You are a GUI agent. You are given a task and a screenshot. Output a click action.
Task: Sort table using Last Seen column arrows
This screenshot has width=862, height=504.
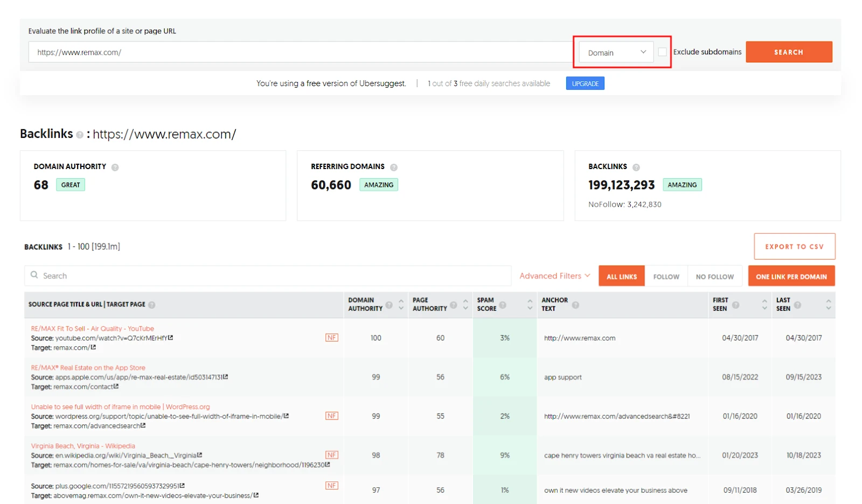(x=829, y=305)
